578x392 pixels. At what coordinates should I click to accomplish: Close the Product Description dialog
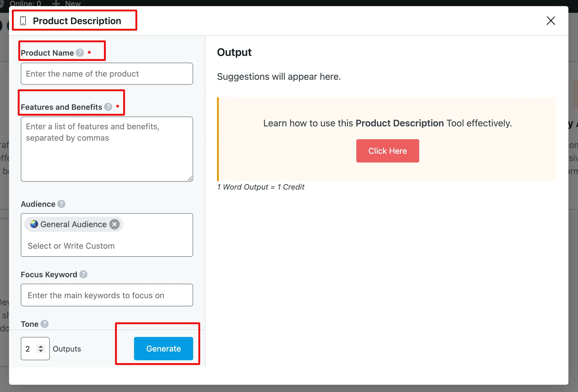click(551, 21)
